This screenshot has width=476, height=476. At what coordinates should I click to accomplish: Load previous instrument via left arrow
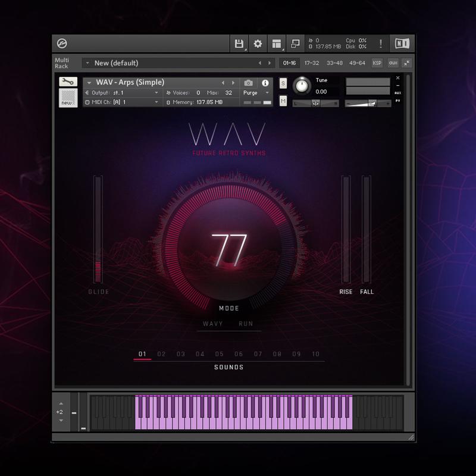point(223,83)
